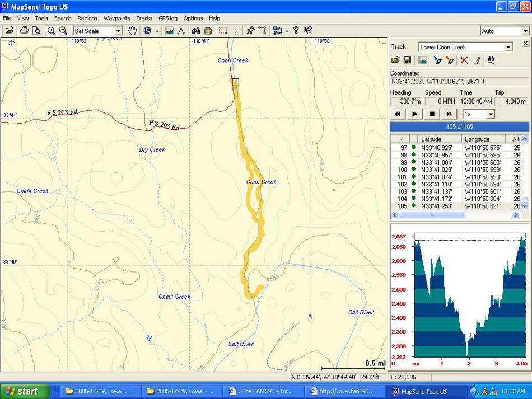Open the Set Scale dropdown

tap(118, 31)
